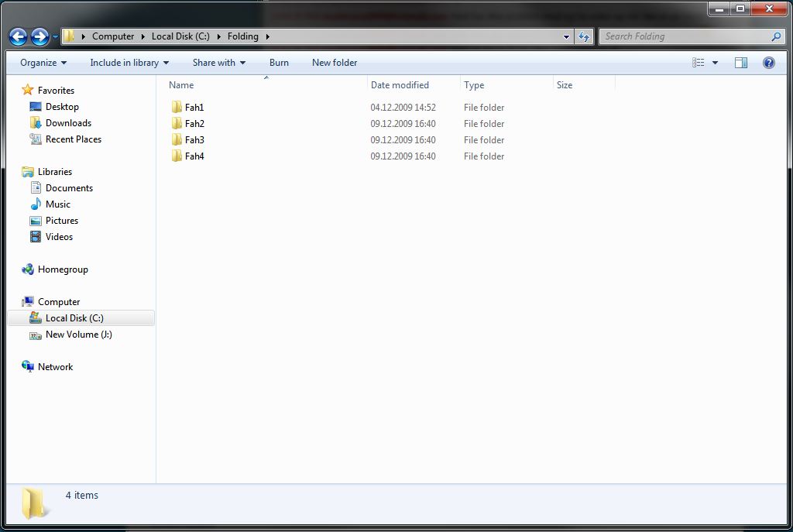Open Desktop in the Favorites list
Screen dimensions: 793x532
pyautogui.click(x=62, y=107)
